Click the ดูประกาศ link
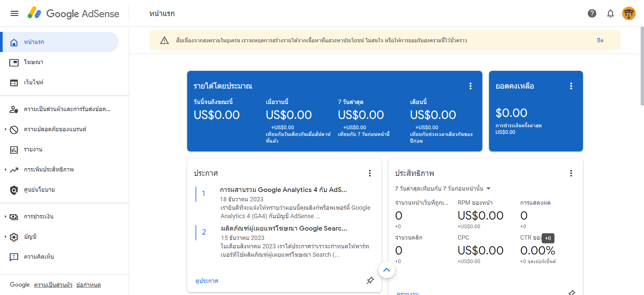The image size is (644, 295). coord(207,281)
